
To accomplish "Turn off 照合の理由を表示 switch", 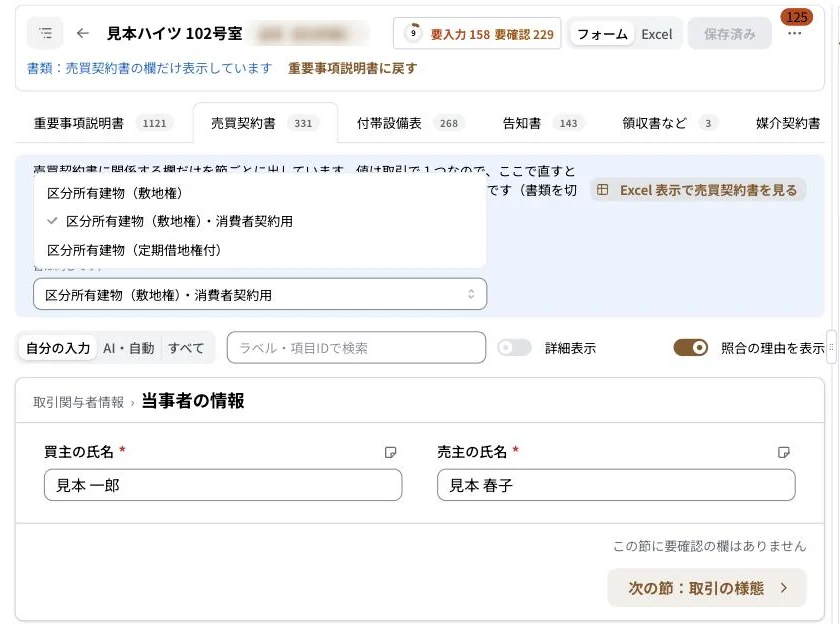I will pos(691,348).
